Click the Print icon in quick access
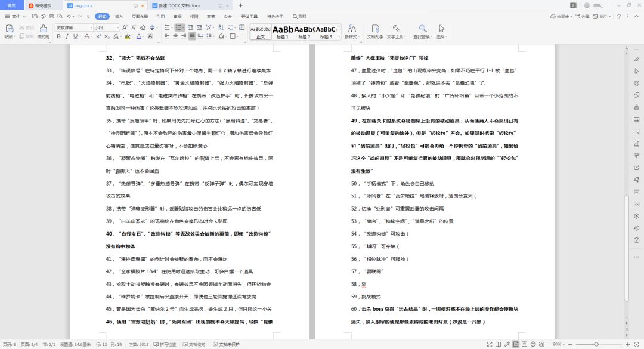Viewport: 644px width, 349px height. 51,17
